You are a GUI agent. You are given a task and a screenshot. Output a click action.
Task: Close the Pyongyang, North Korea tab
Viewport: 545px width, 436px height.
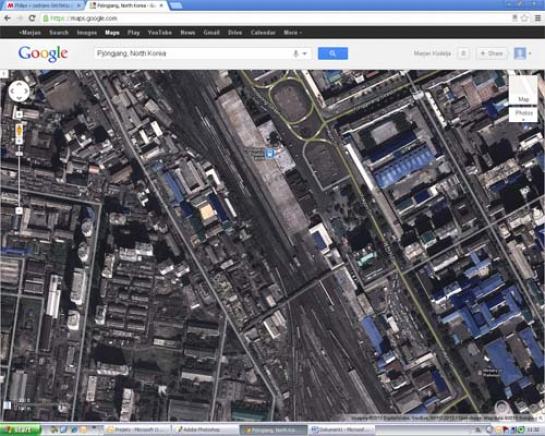click(161, 6)
